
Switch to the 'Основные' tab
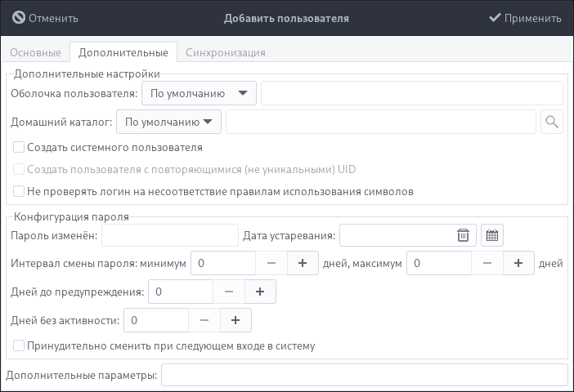point(35,52)
